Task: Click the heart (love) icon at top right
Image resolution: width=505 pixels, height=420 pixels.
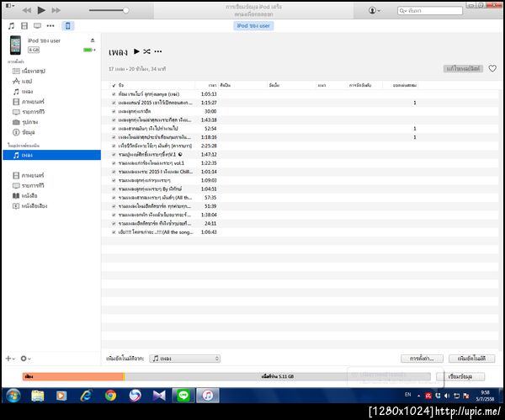Action: pos(492,68)
